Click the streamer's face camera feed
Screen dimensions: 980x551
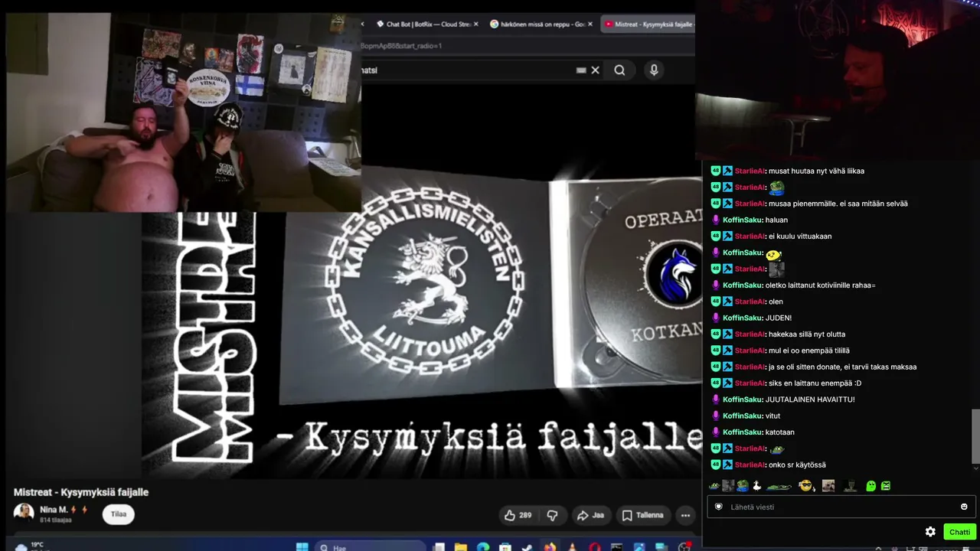(838, 80)
